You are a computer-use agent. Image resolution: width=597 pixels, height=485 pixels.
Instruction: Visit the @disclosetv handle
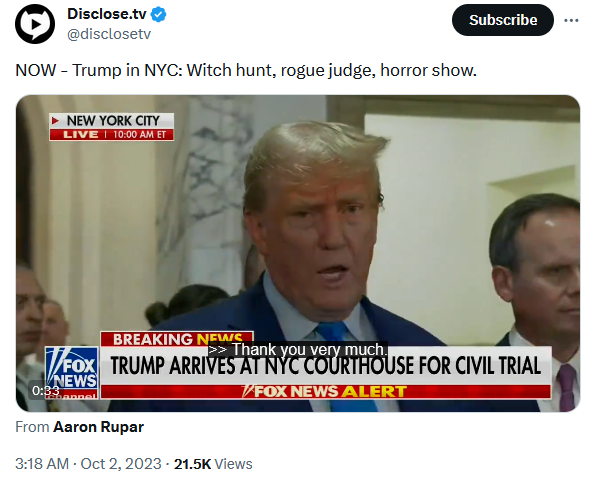tap(109, 34)
